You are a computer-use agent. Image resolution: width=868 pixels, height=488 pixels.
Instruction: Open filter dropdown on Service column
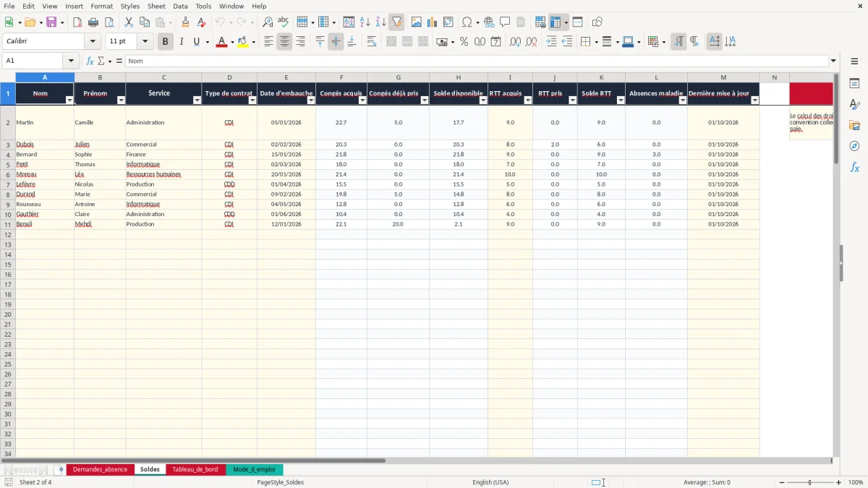click(197, 100)
